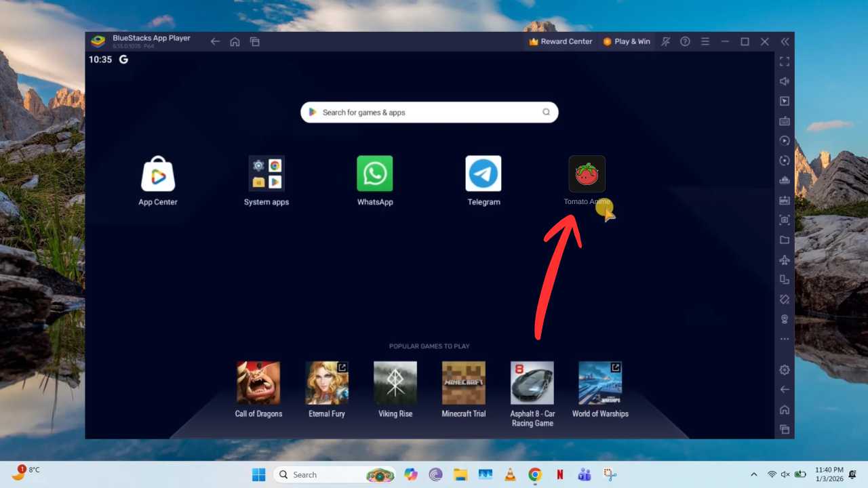Launch WhatsApp in BlueStacks
This screenshot has height=488, width=868.
point(375,174)
